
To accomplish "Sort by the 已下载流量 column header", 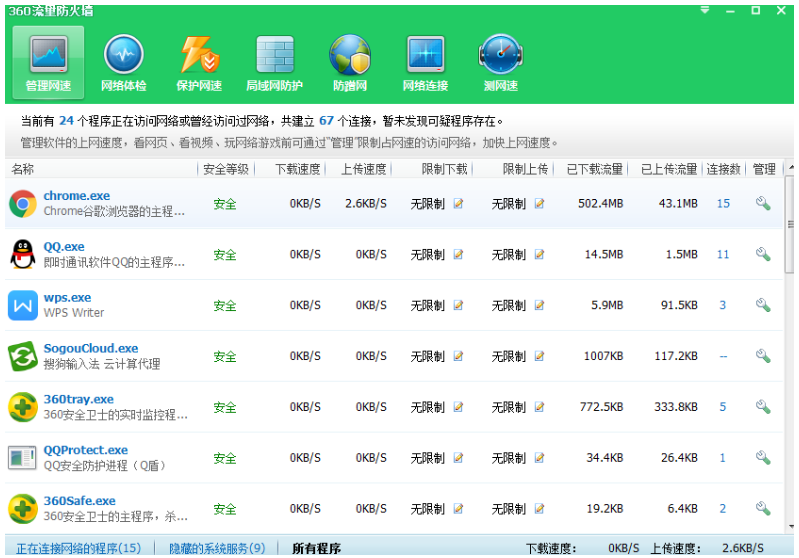I will point(595,169).
